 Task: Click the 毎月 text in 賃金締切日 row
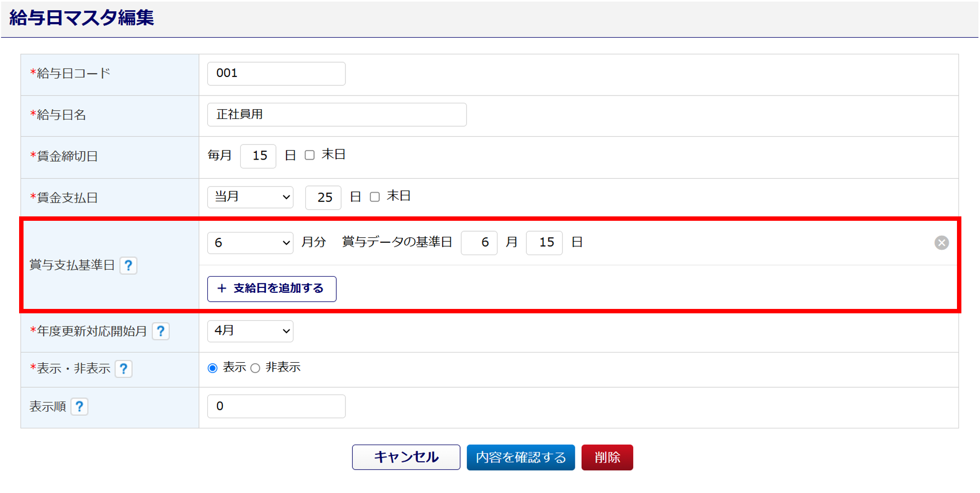[220, 155]
